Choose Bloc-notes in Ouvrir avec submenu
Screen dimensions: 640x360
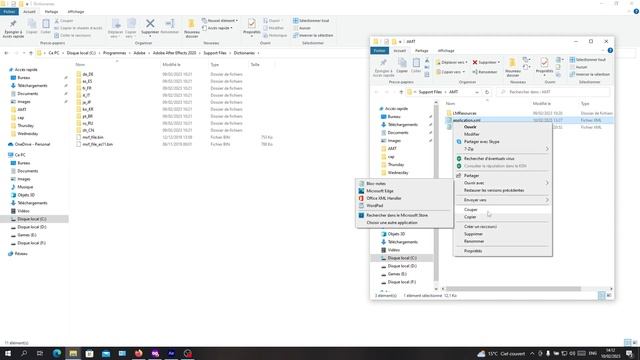[404, 184]
